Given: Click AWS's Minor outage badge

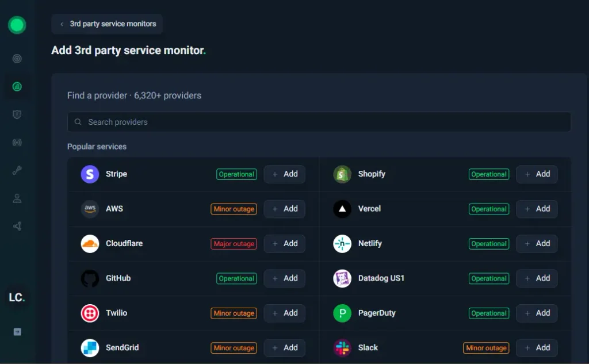Looking at the screenshot, I should [234, 209].
